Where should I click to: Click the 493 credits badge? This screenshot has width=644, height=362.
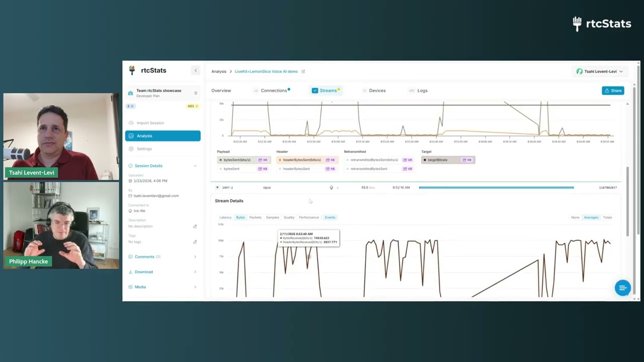point(193,106)
